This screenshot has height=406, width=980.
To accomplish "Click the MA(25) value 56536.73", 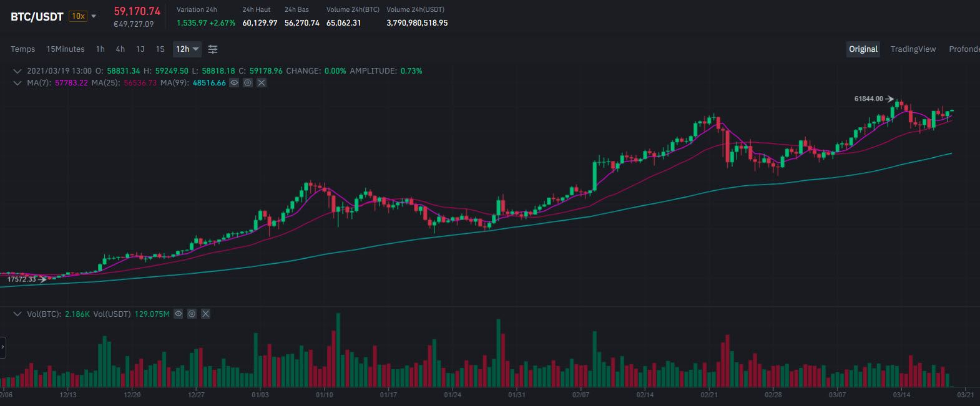I will tap(140, 82).
